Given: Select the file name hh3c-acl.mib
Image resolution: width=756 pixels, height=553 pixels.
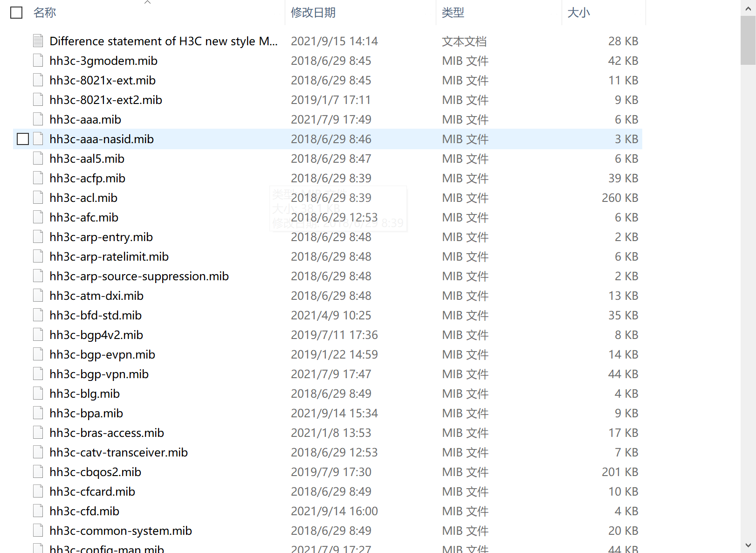Looking at the screenshot, I should click(83, 198).
